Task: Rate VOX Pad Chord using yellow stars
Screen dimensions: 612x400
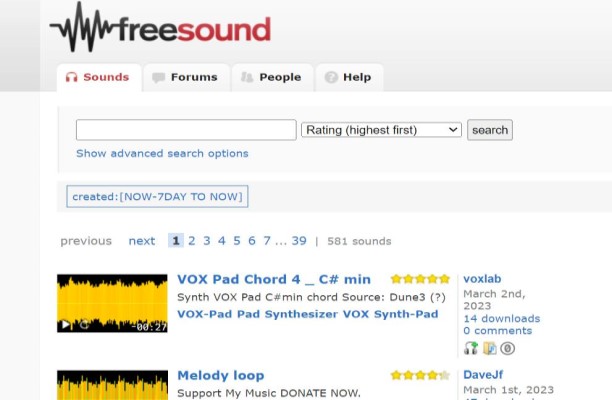Action: click(420, 280)
